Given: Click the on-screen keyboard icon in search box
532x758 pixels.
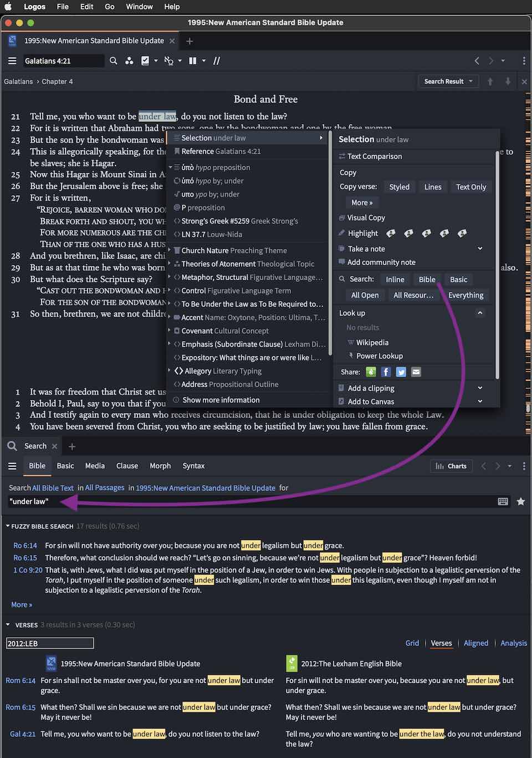Looking at the screenshot, I should 503,502.
